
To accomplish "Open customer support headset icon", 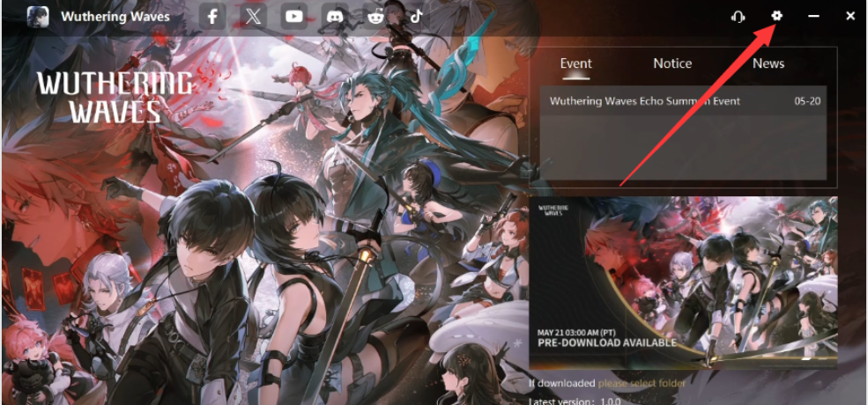I will (738, 17).
